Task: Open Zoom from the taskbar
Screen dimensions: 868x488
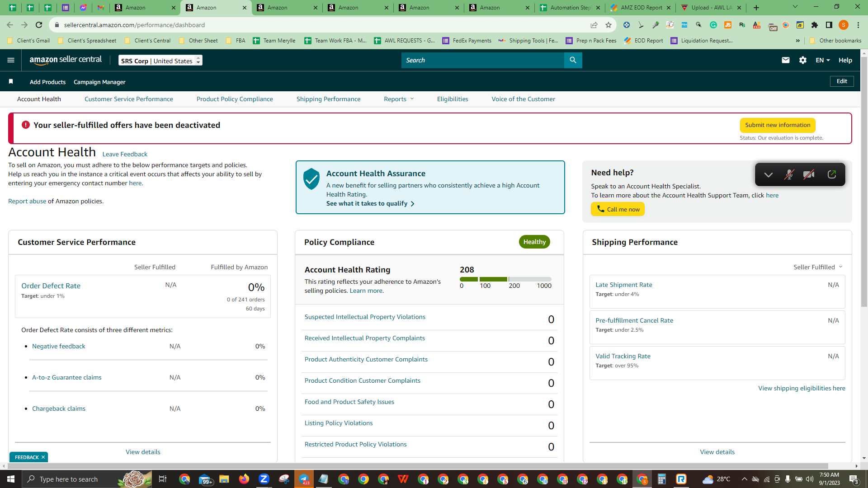Action: pyautogui.click(x=264, y=479)
